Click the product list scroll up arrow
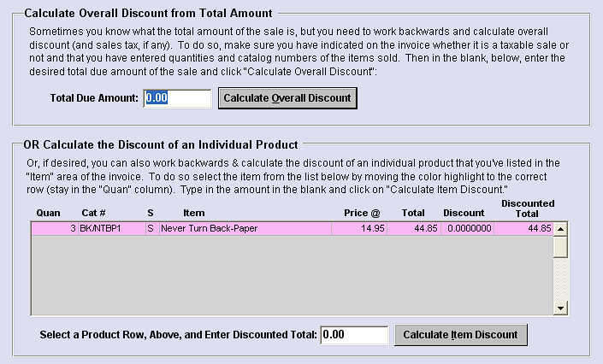603x364 pixels. click(x=561, y=229)
